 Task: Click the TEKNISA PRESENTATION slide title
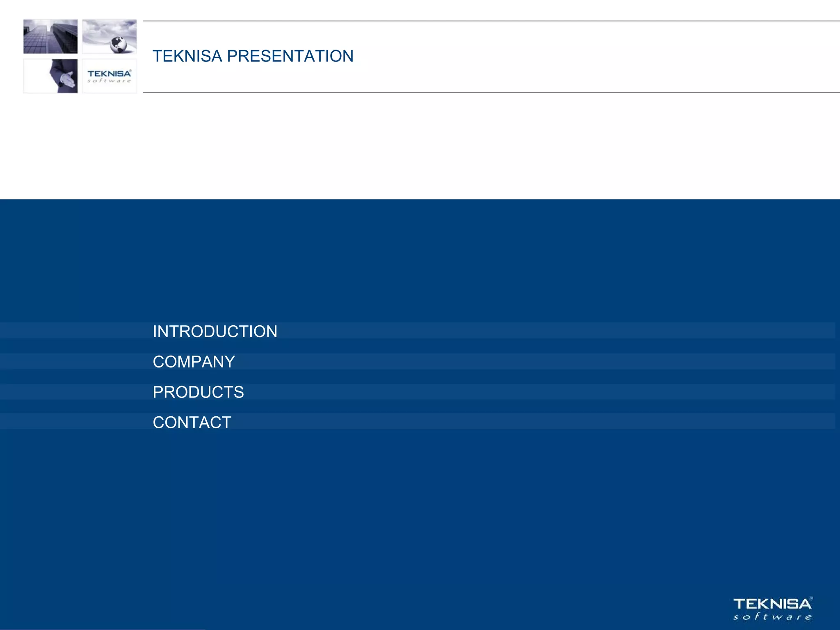coord(253,56)
